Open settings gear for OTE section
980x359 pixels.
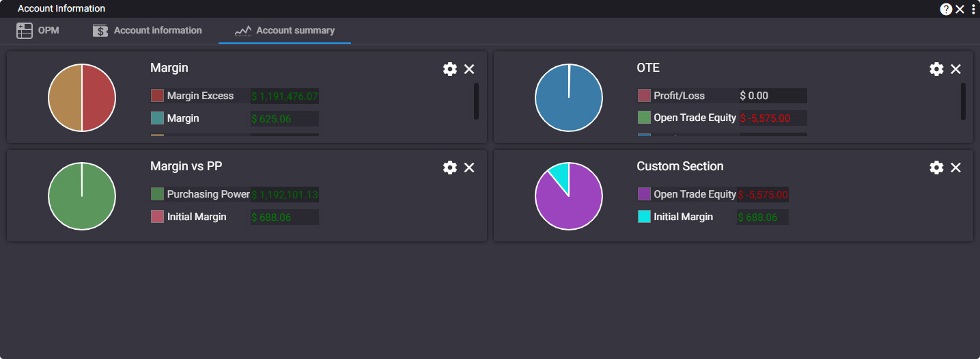(x=936, y=69)
